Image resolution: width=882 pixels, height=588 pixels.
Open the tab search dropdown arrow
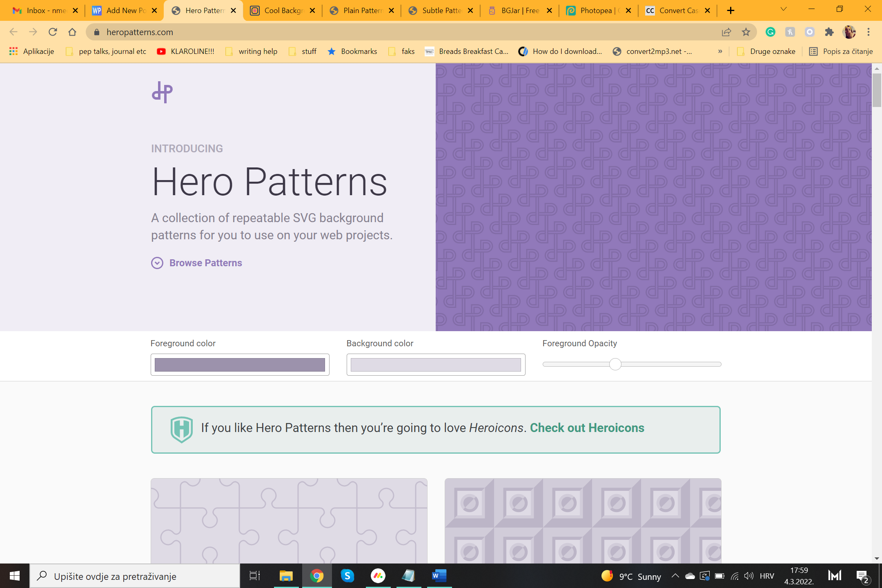(783, 10)
